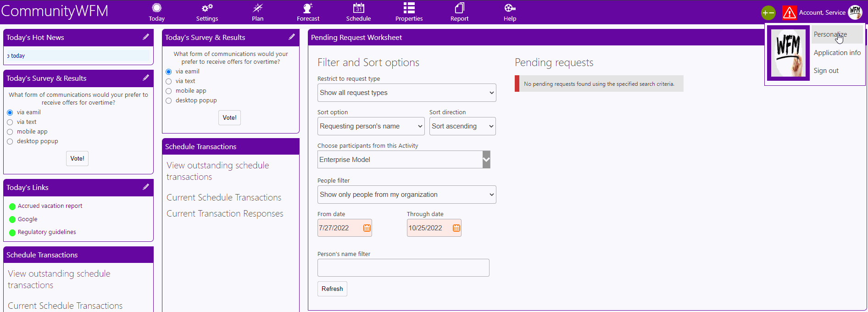This screenshot has width=868, height=312.
Task: Click Vote! in middle survey panel
Action: 229,118
